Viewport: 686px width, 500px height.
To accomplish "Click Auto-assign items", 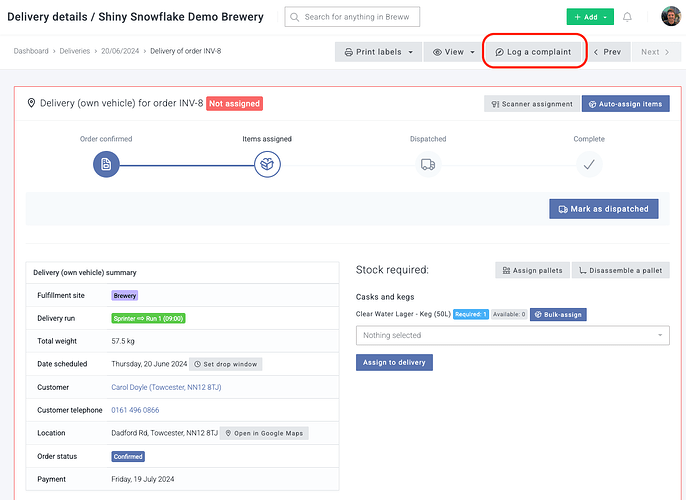I will point(625,104).
